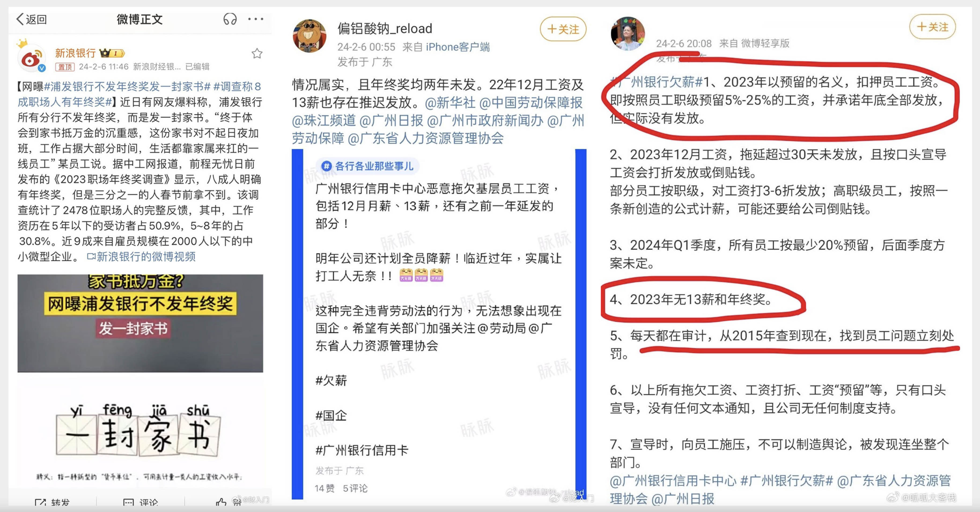Open the headphone listen icon
The image size is (980, 512).
(230, 18)
